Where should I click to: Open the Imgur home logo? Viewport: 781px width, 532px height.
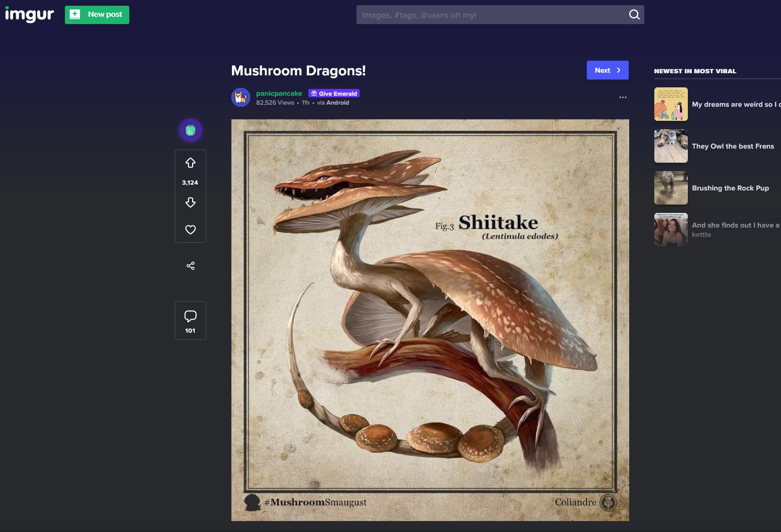click(29, 15)
